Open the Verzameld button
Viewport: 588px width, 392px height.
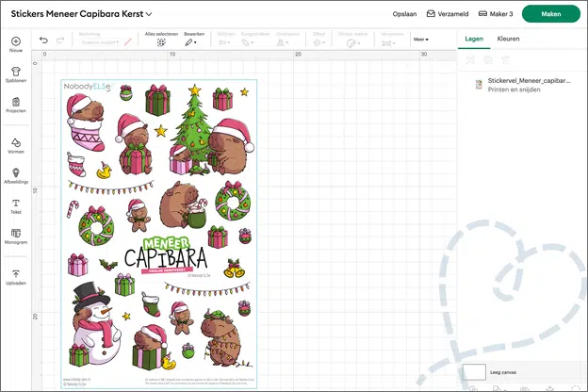point(448,14)
